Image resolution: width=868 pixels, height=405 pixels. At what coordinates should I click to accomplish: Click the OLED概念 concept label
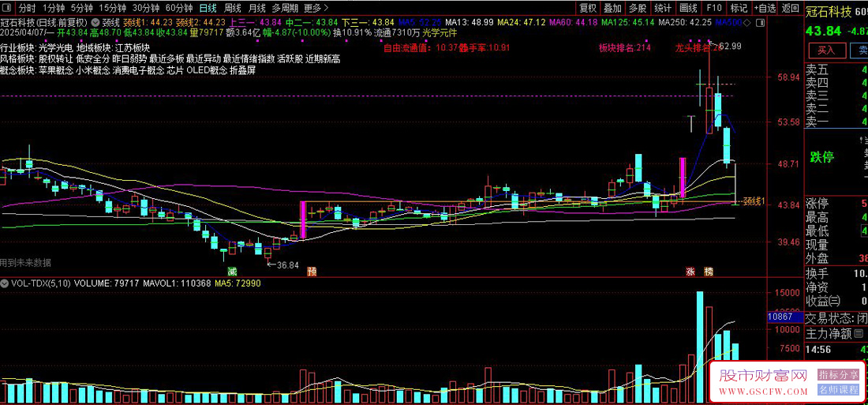[207, 70]
